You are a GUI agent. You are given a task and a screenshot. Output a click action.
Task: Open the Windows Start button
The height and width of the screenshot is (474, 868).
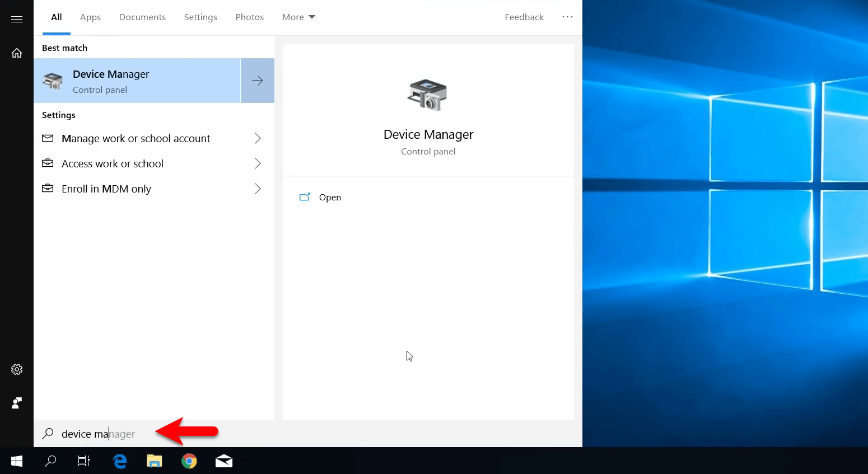tap(17, 461)
